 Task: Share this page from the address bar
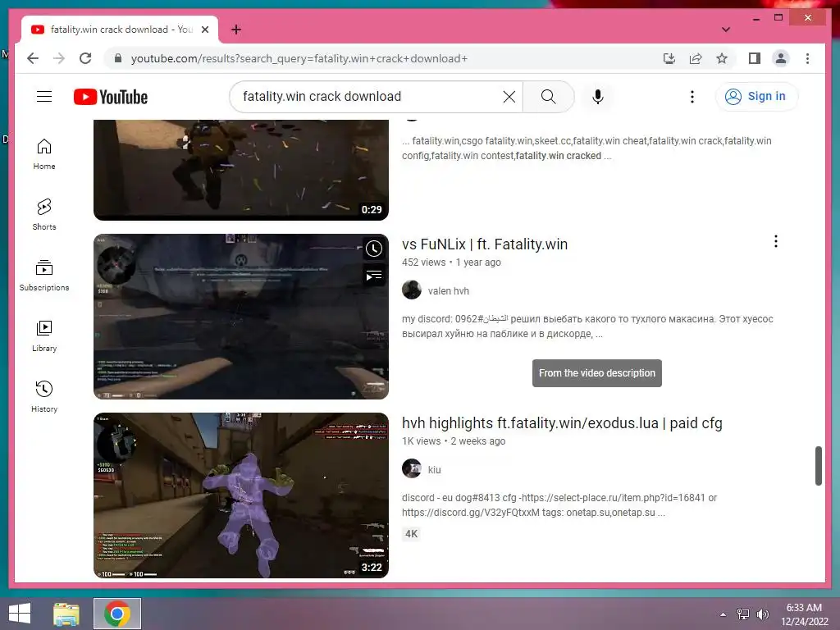(696, 58)
